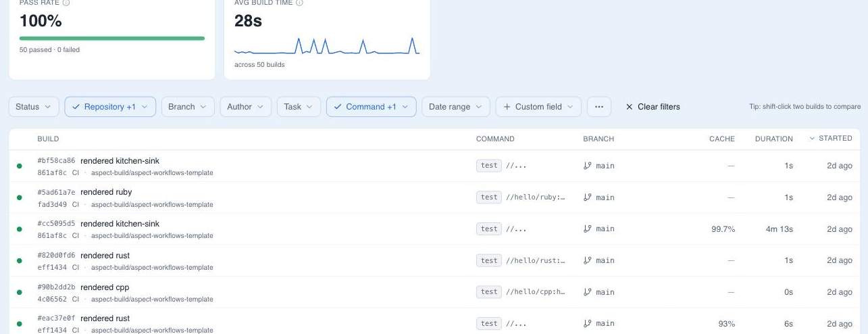This screenshot has width=868, height=334.
Task: Open the more filters ellipsis button
Action: click(599, 107)
